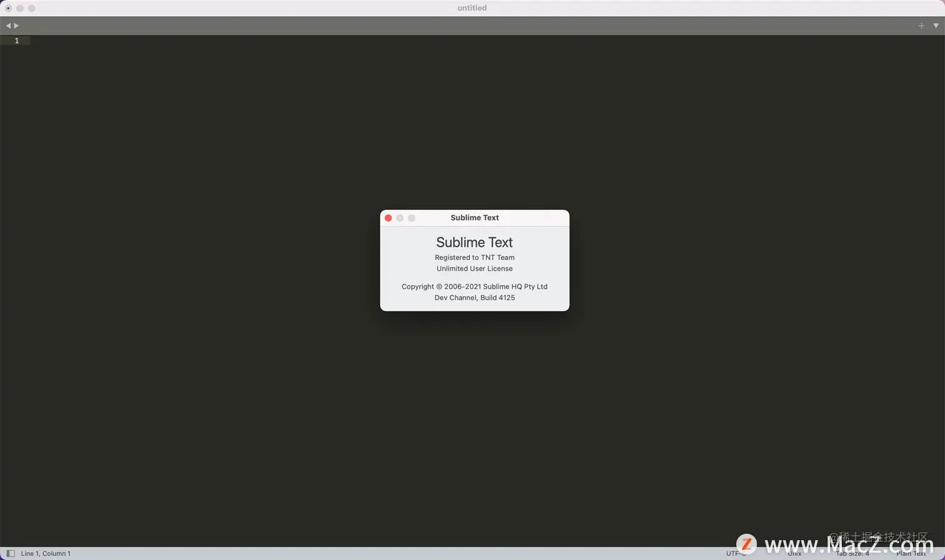This screenshot has width=945, height=560.
Task: Click the Copyright 2006-2021 Sublime HQ line
Action: tap(474, 287)
